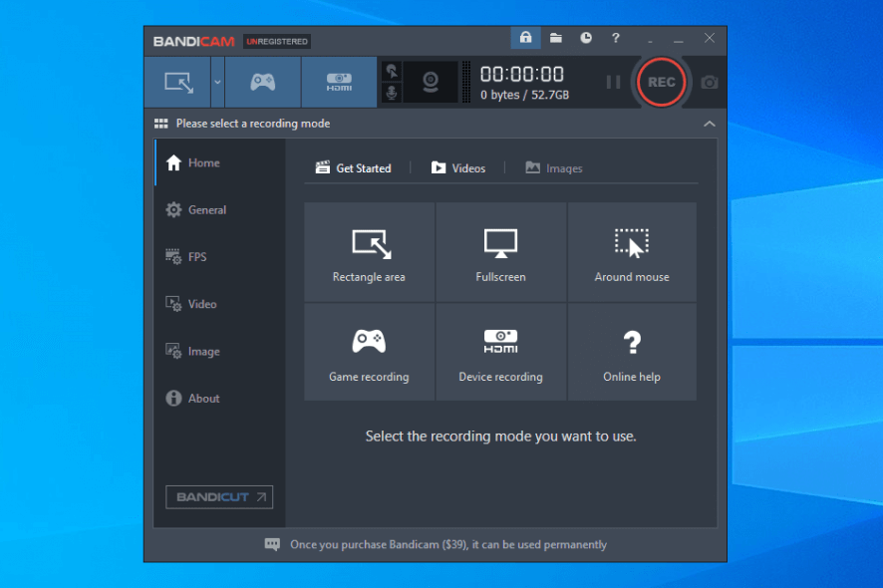Close the Bandicam window
This screenshot has width=883, height=588.
point(709,38)
